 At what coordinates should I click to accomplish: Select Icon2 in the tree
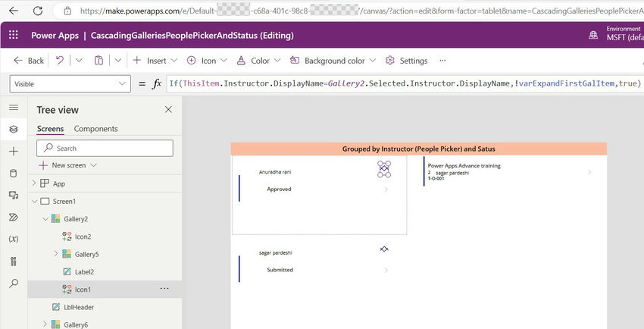pos(83,237)
